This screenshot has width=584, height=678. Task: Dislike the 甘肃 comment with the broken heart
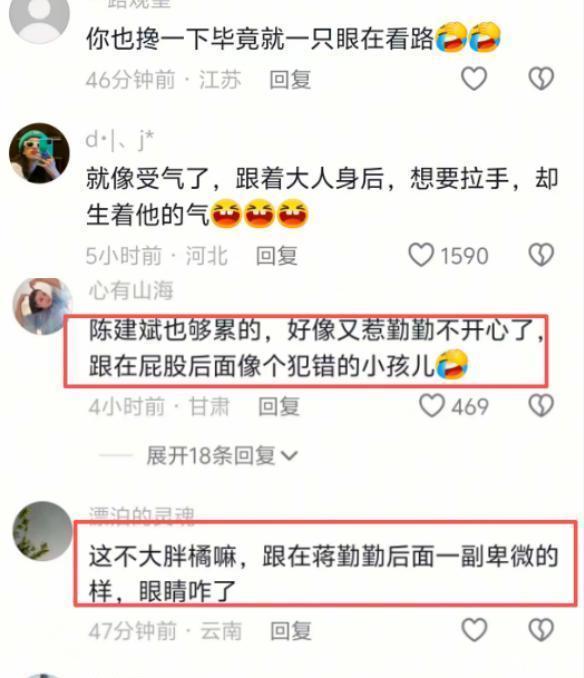[x=541, y=406]
